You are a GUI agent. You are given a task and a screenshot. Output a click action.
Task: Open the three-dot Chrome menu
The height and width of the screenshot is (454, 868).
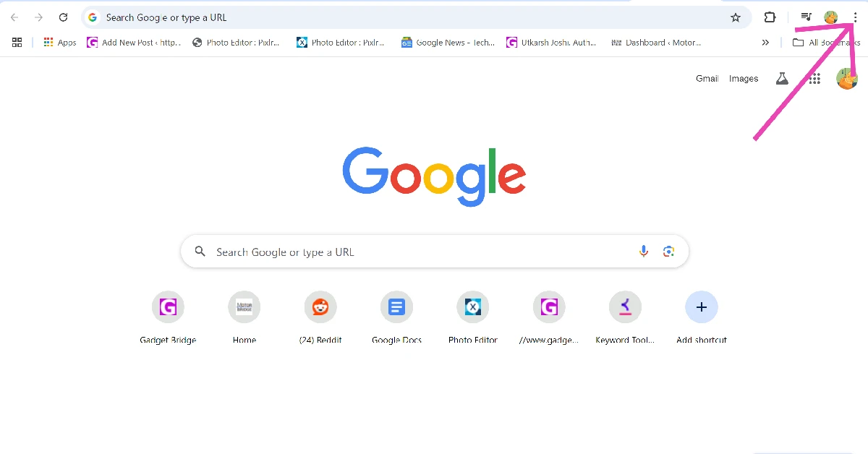855,17
